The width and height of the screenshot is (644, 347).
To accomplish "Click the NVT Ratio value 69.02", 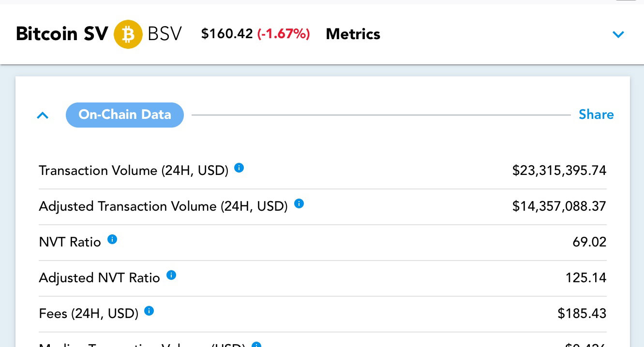I will [x=589, y=242].
